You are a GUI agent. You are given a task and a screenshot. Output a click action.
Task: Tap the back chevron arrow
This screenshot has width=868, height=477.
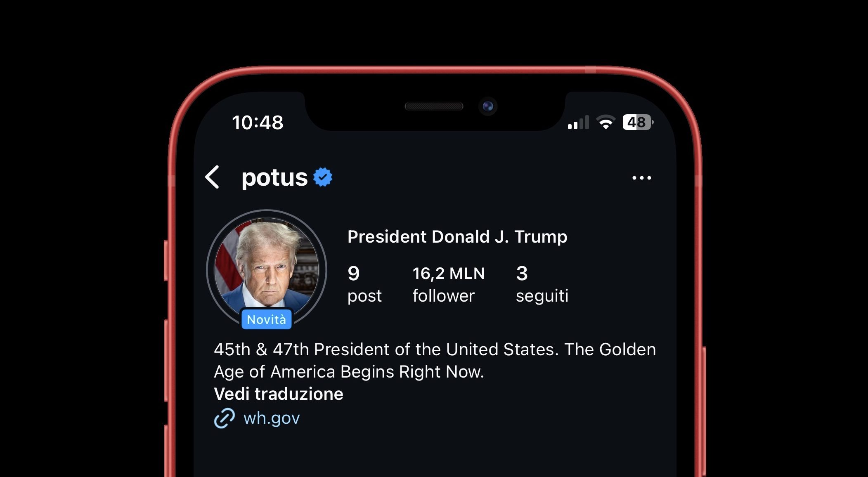[x=213, y=177]
